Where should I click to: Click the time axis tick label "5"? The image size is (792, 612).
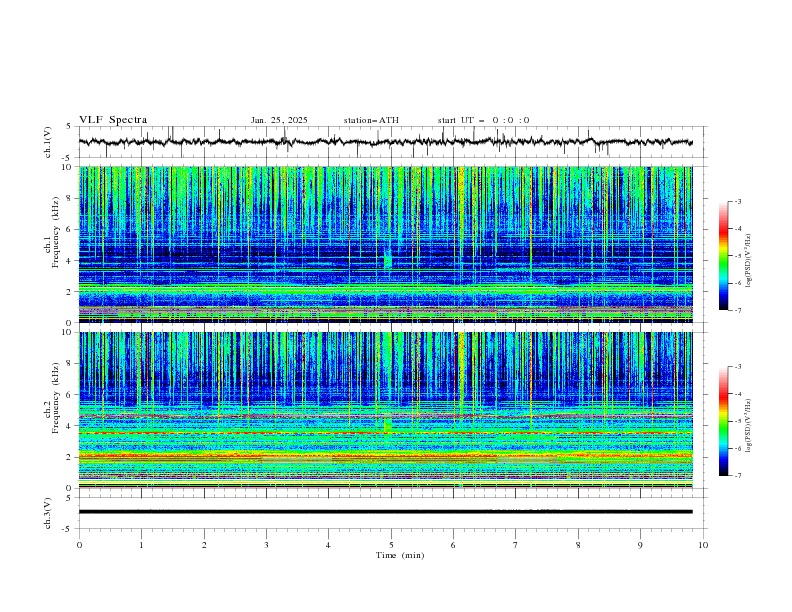click(x=391, y=545)
